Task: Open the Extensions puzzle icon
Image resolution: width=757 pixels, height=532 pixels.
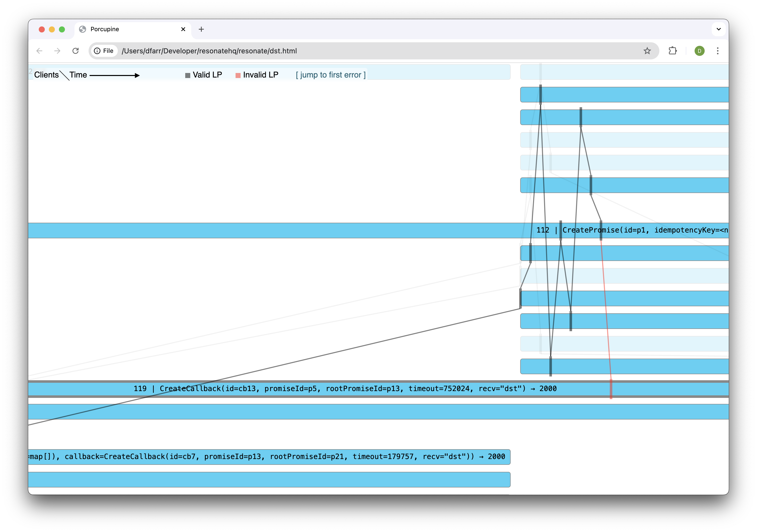Action: pos(673,51)
